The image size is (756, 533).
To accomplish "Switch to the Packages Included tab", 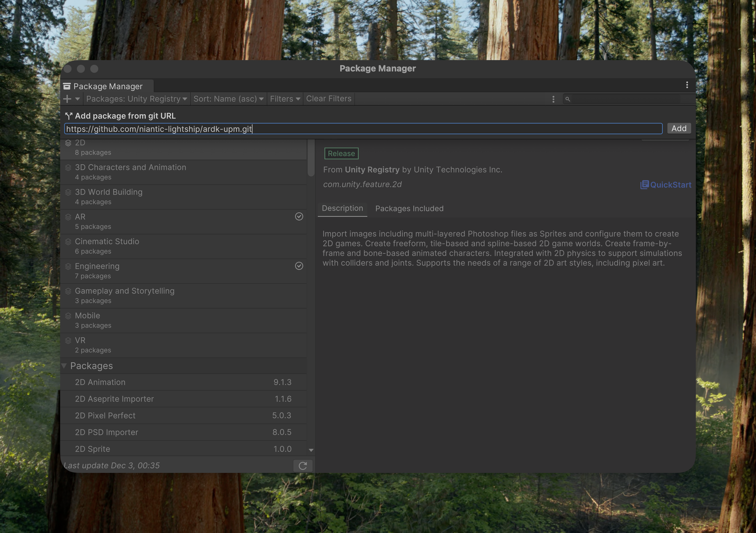I will pyautogui.click(x=409, y=209).
